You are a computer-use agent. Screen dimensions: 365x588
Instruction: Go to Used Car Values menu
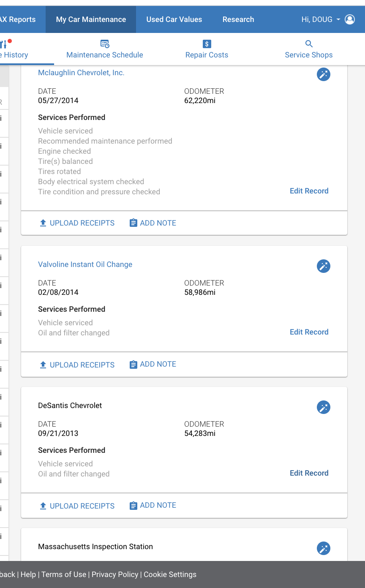174,19
